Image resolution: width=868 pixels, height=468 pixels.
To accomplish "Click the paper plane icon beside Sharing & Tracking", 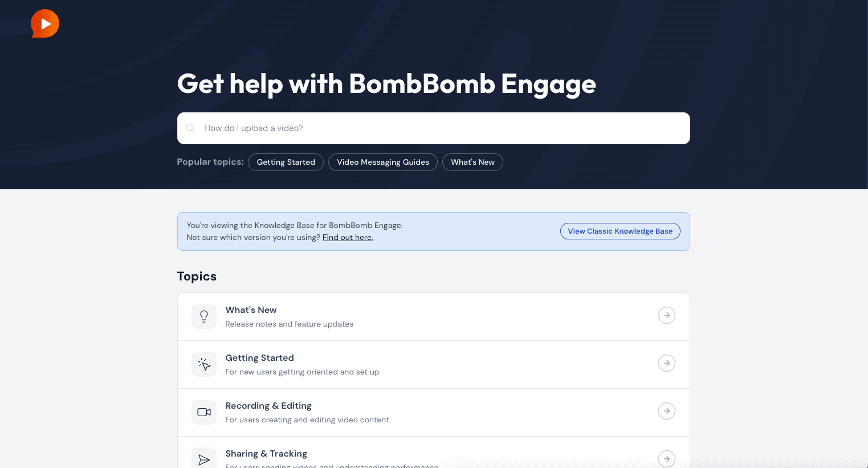I will pyautogui.click(x=204, y=459).
